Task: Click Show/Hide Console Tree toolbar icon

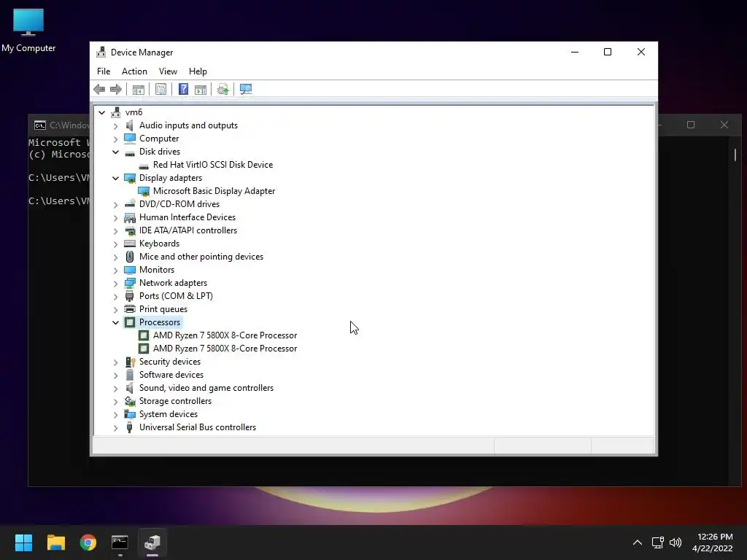Action: tap(138, 89)
